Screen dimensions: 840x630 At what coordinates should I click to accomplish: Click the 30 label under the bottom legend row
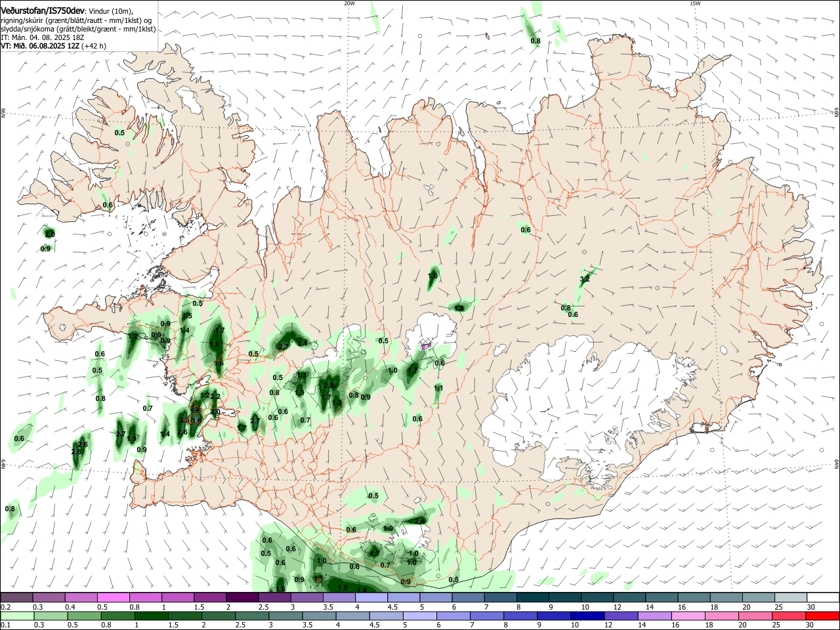coord(810,625)
